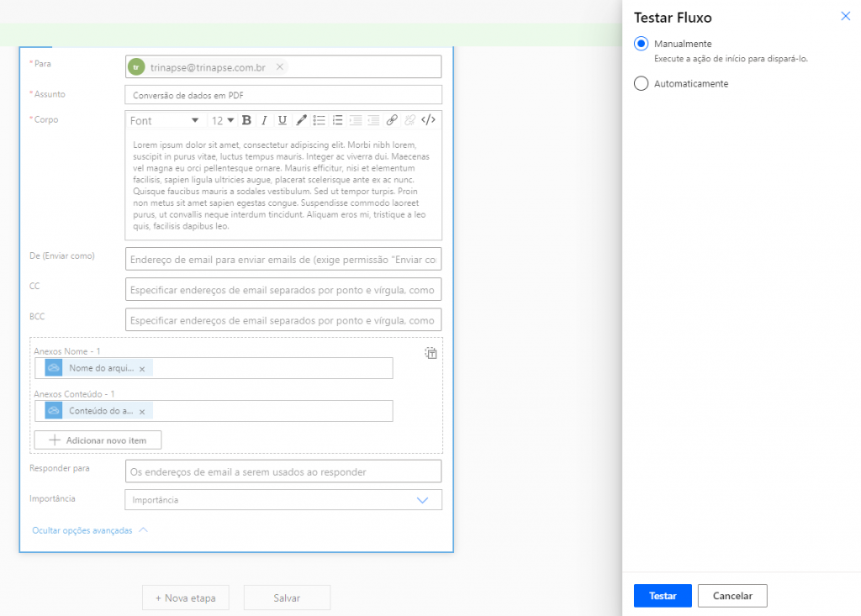Insert a numbered list in the body
The image size is (861, 616).
pos(338,120)
